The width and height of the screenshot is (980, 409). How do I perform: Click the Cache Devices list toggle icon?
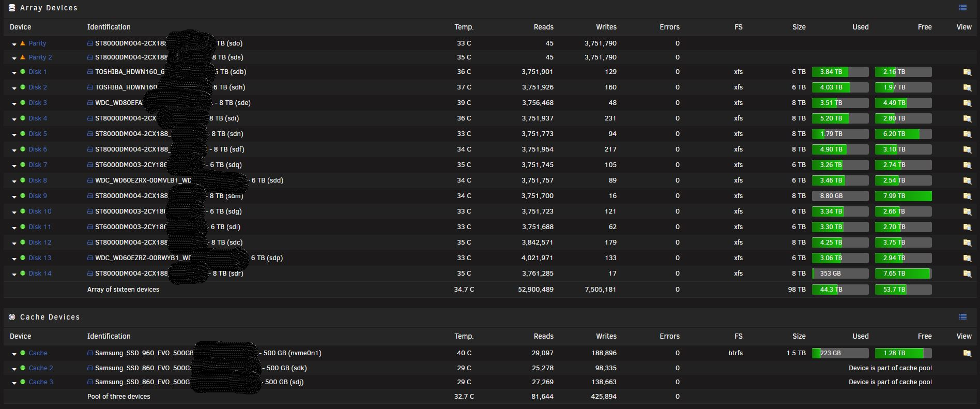(x=962, y=317)
